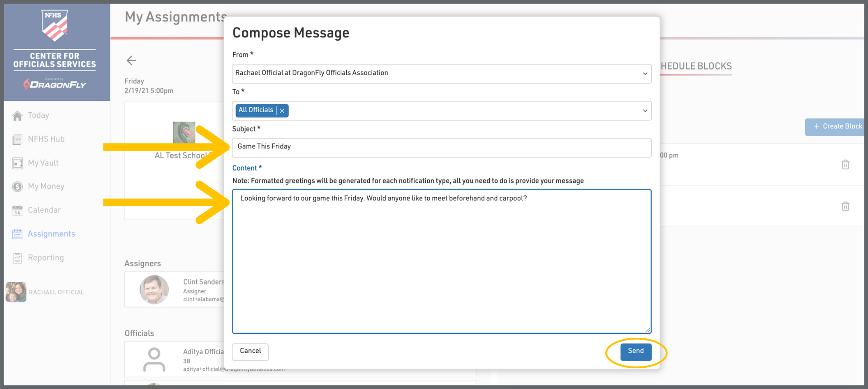Screen dimensions: 868x389
Task: Delete the first schedule block trash icon
Action: [x=845, y=165]
